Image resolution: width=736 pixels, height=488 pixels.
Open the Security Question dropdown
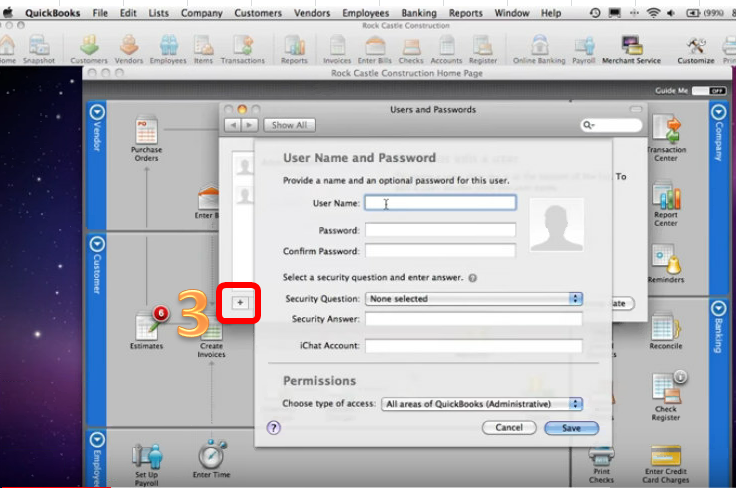474,299
